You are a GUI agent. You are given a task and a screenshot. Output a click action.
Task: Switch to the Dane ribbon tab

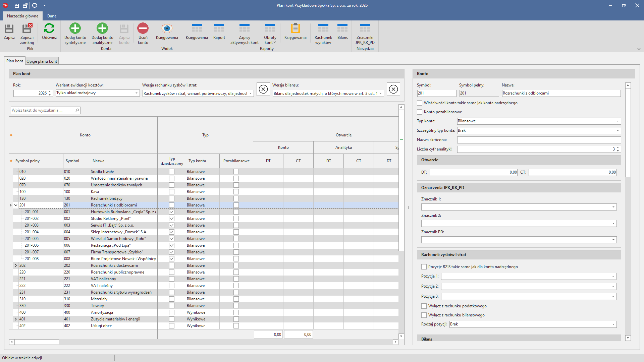(x=52, y=16)
